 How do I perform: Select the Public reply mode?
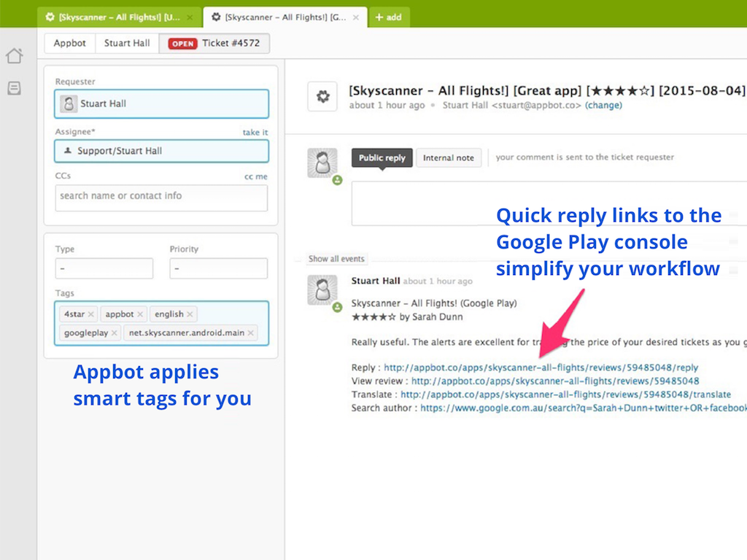point(382,158)
